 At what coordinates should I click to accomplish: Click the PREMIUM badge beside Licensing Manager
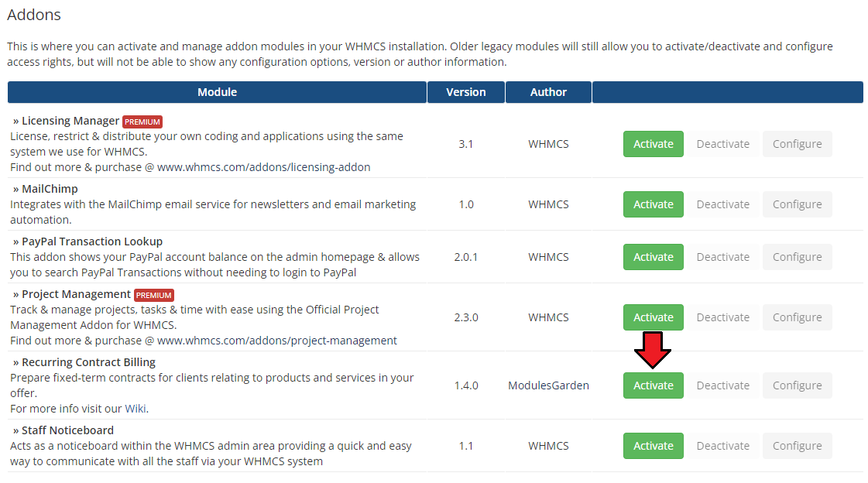(x=142, y=122)
